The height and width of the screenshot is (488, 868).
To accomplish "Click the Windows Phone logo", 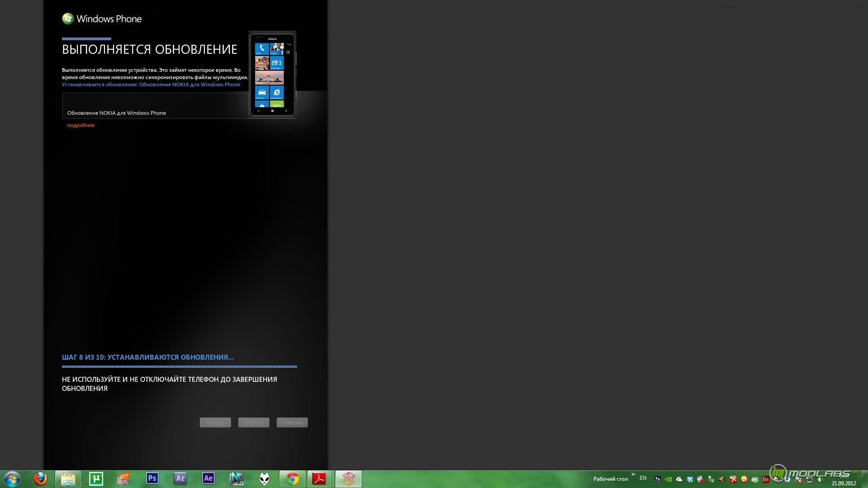I will (102, 19).
